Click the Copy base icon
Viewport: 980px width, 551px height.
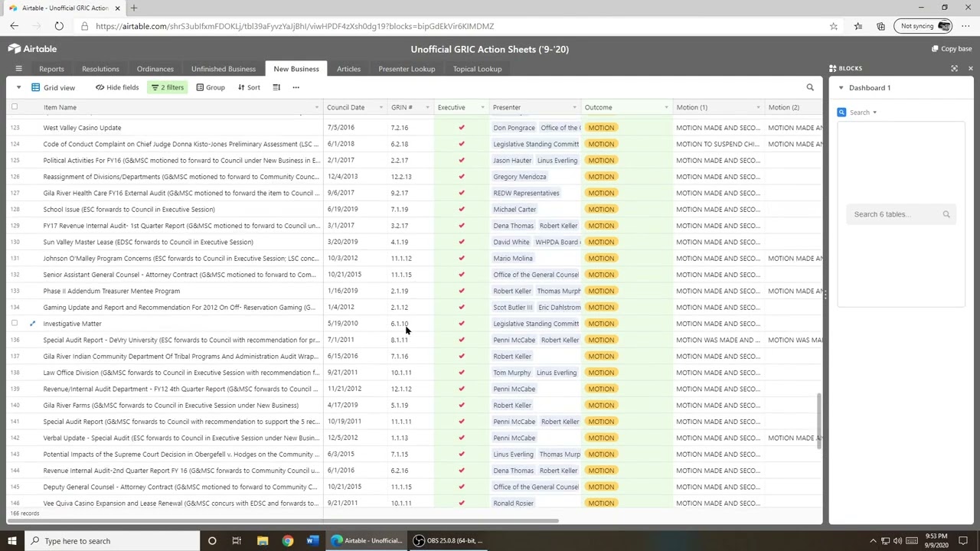pos(935,49)
